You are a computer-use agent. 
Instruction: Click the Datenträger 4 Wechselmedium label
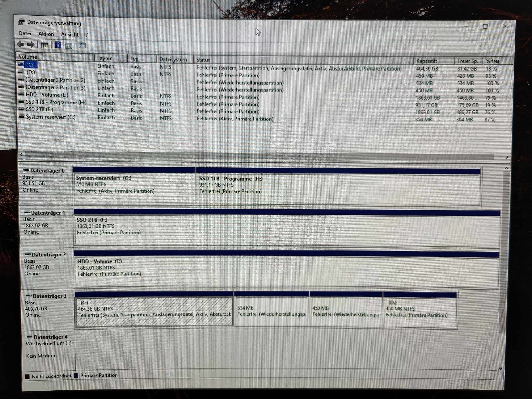click(48, 343)
